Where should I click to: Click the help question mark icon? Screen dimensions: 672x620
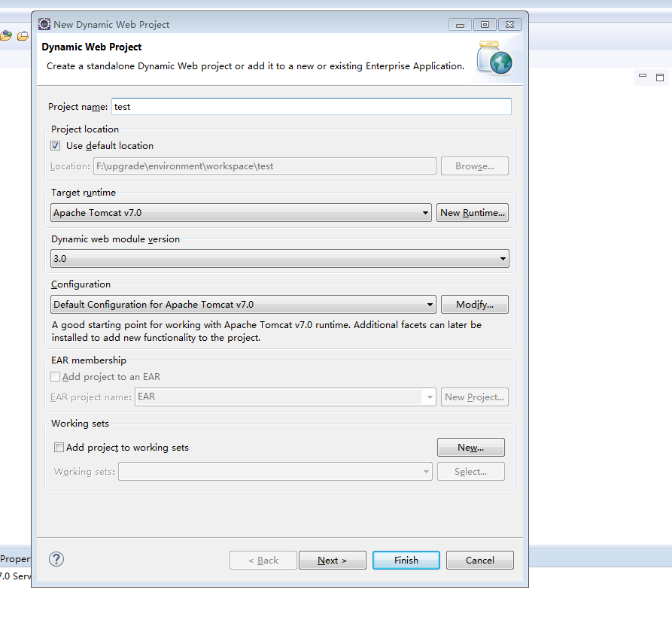coord(56,559)
